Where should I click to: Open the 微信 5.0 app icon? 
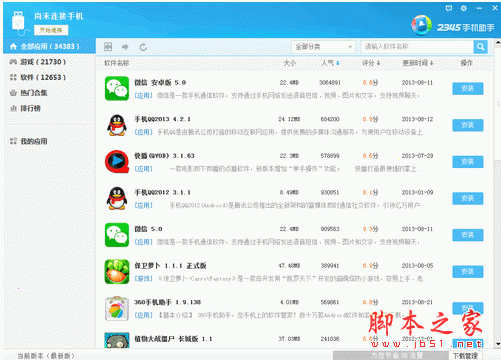pyautogui.click(x=117, y=235)
